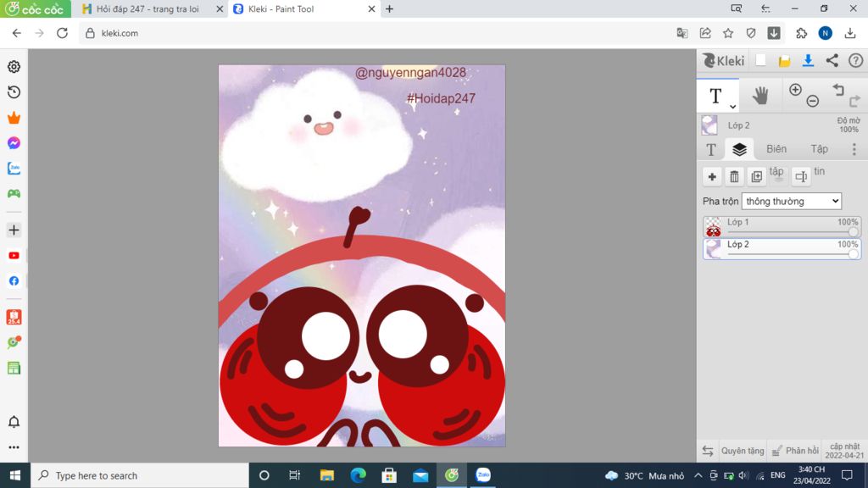
Task: Open the Biên tab
Action: 776,149
